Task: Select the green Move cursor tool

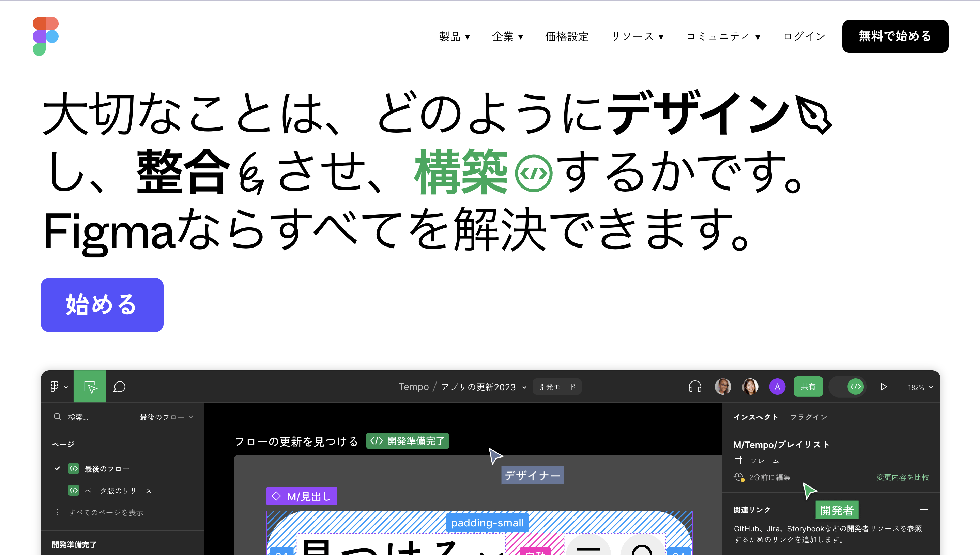Action: (x=90, y=387)
